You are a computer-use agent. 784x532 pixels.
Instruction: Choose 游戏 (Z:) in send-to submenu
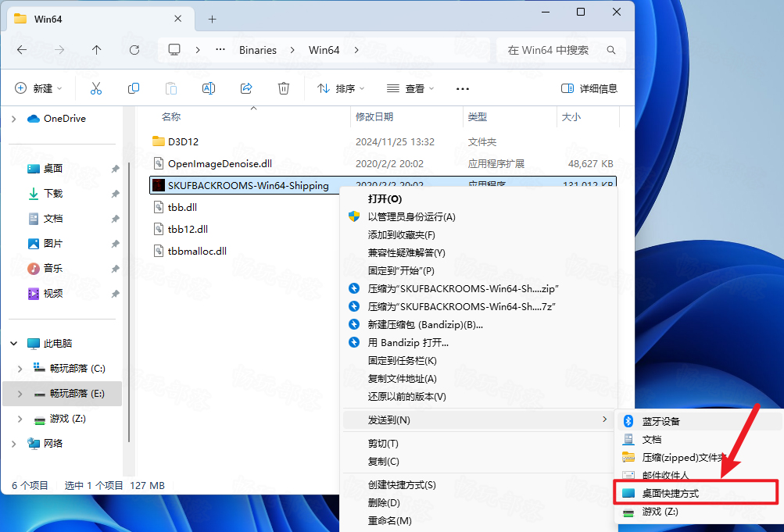tap(700, 512)
